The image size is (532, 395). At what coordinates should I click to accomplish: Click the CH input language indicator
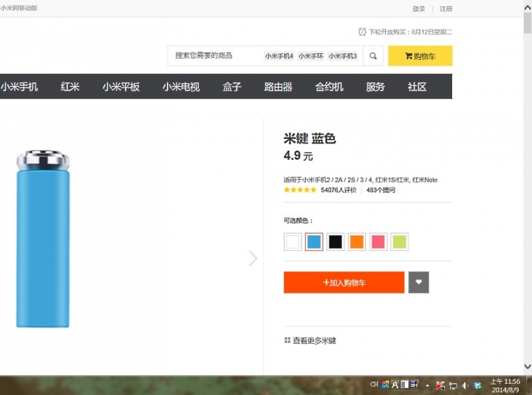click(x=374, y=384)
